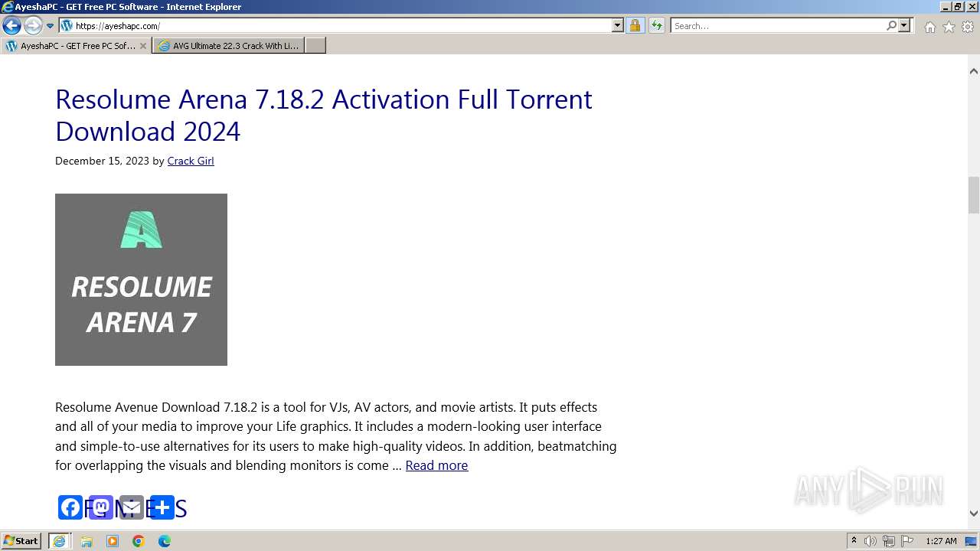Open a new blank tab

(x=315, y=46)
